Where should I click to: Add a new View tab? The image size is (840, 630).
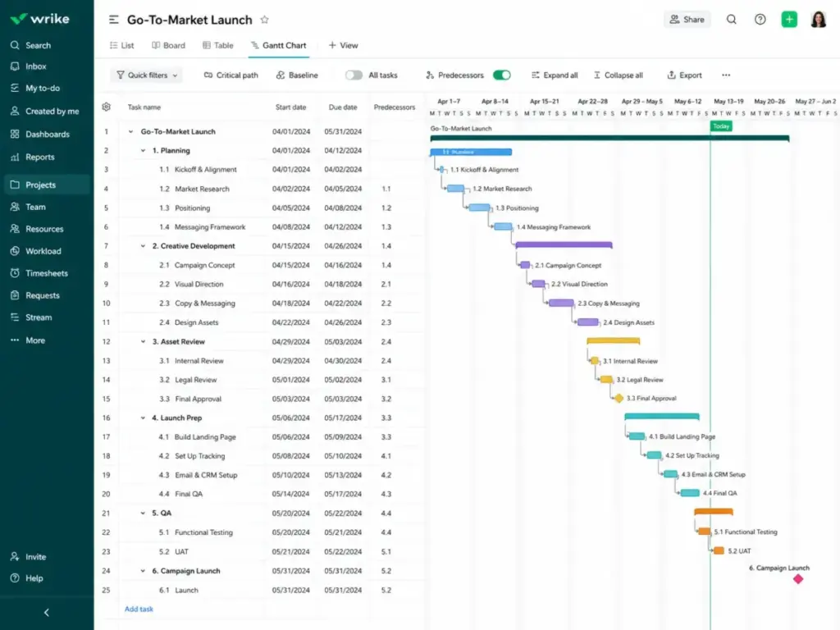click(343, 46)
